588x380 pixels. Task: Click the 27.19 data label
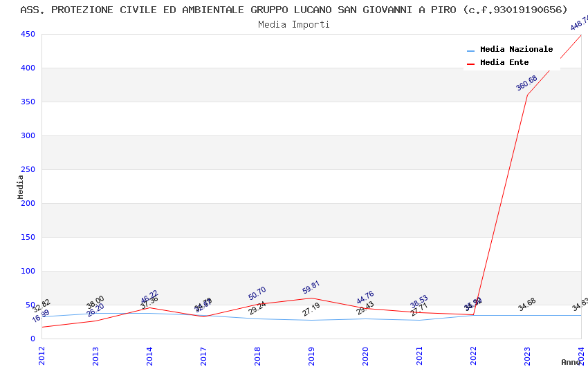311,310
